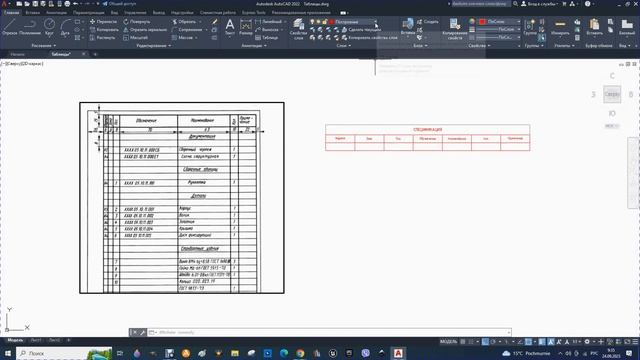Click the Базовый view icon

point(627,27)
